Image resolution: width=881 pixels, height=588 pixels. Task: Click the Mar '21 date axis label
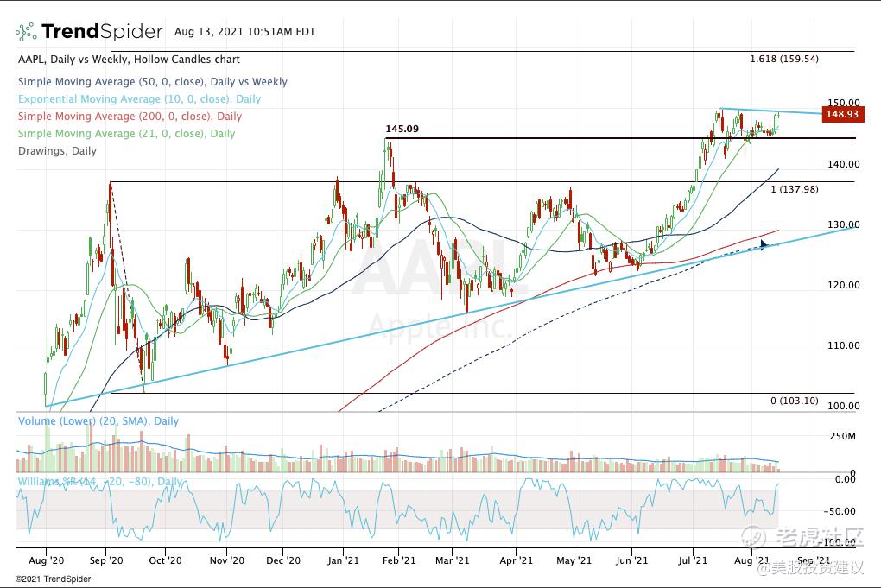(453, 560)
